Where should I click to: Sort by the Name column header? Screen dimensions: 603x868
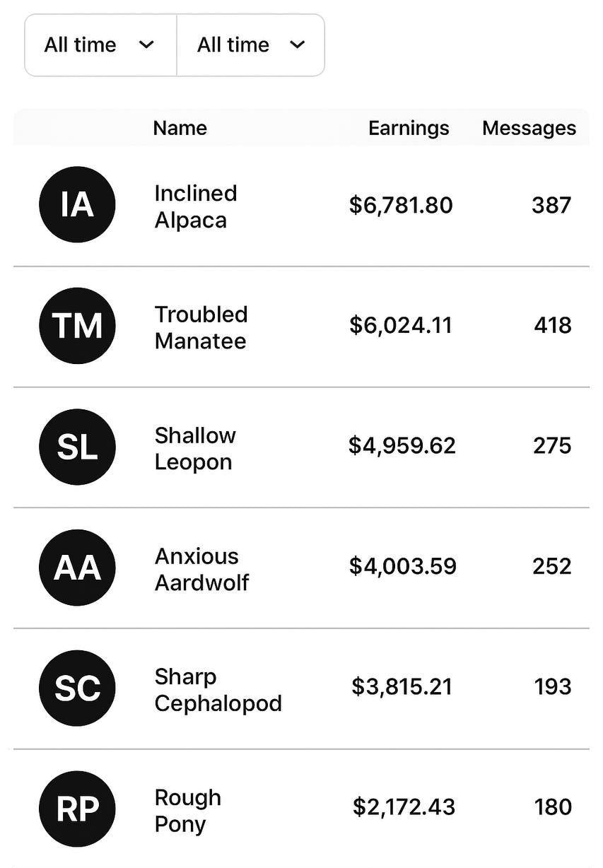(180, 128)
